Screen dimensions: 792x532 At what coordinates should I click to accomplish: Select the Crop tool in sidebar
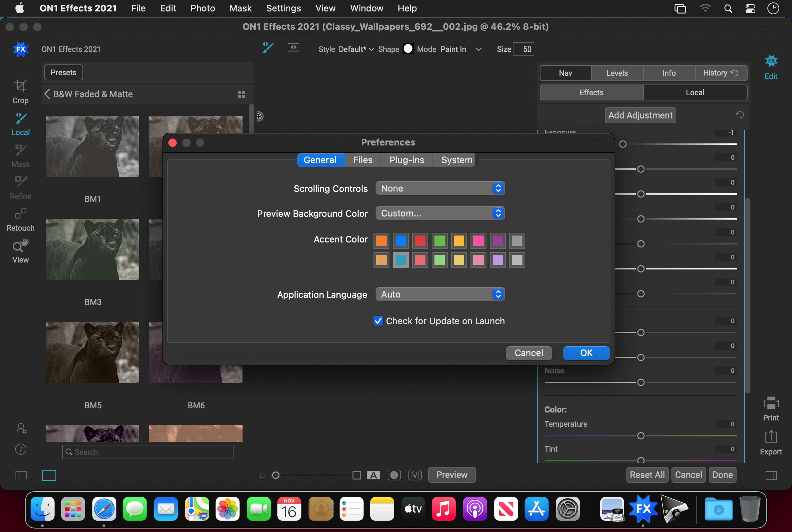click(20, 92)
